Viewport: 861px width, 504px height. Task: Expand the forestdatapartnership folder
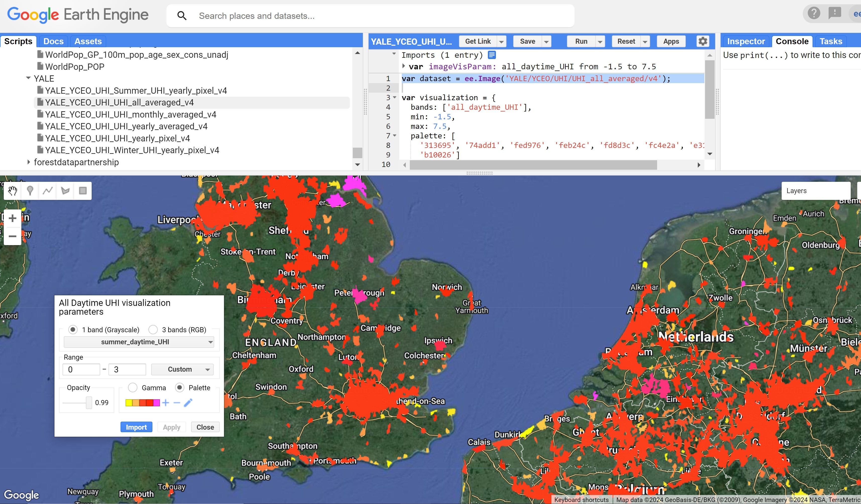[x=29, y=162]
